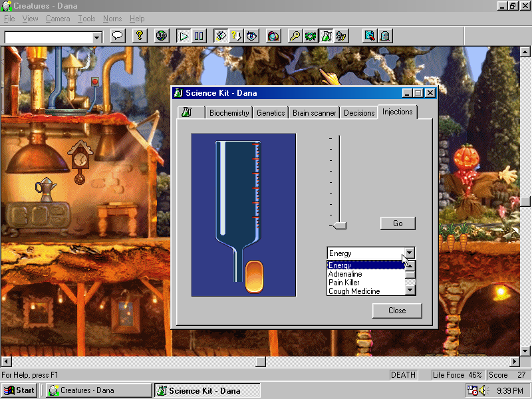Select the Injections tab
This screenshot has height=399, width=532.
[397, 112]
